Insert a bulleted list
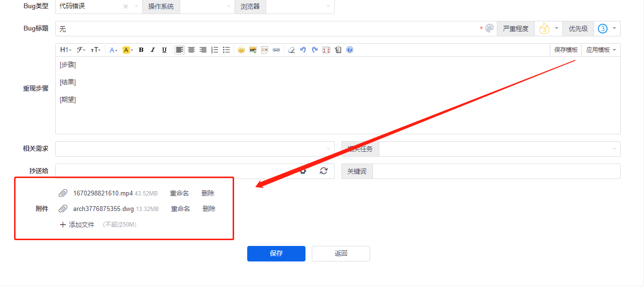The image size is (644, 293). click(x=226, y=50)
